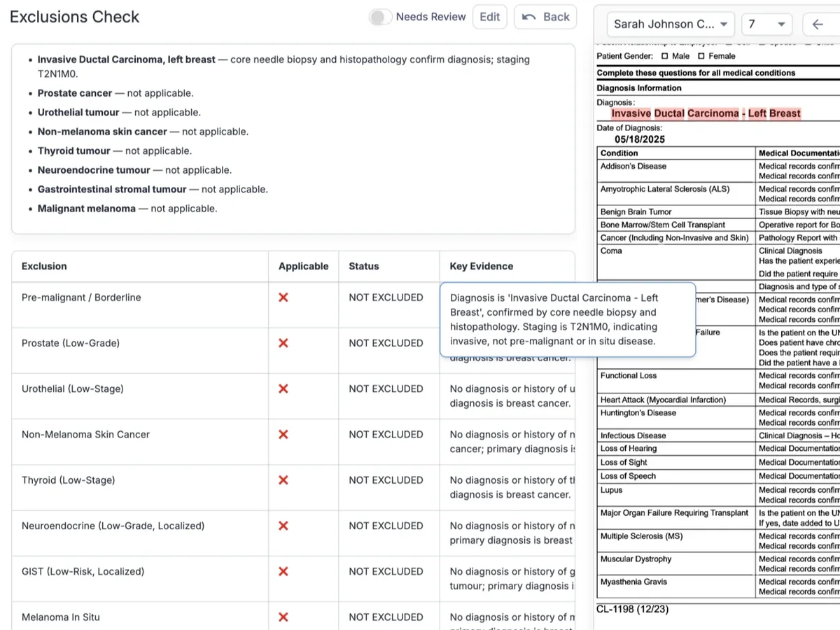Toggle the Needs Review switch
The width and height of the screenshot is (840, 630).
380,17
